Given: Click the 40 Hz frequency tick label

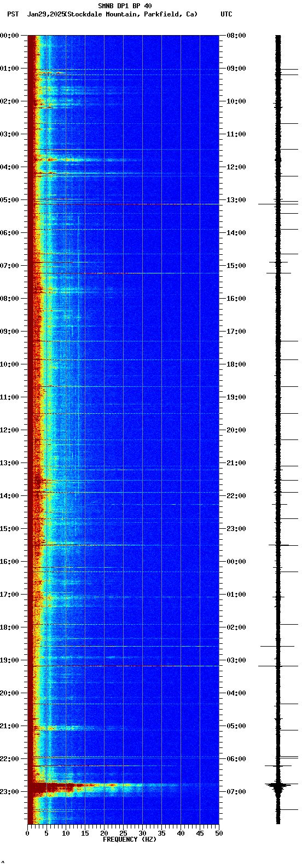Looking at the screenshot, I should pos(181,833).
